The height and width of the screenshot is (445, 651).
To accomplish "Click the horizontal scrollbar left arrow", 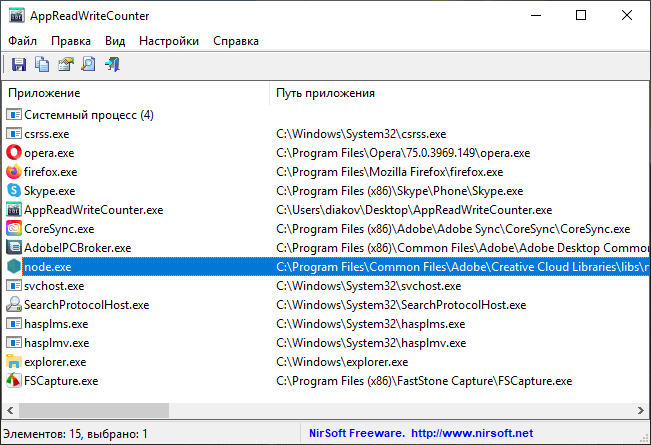I will 10,411.
